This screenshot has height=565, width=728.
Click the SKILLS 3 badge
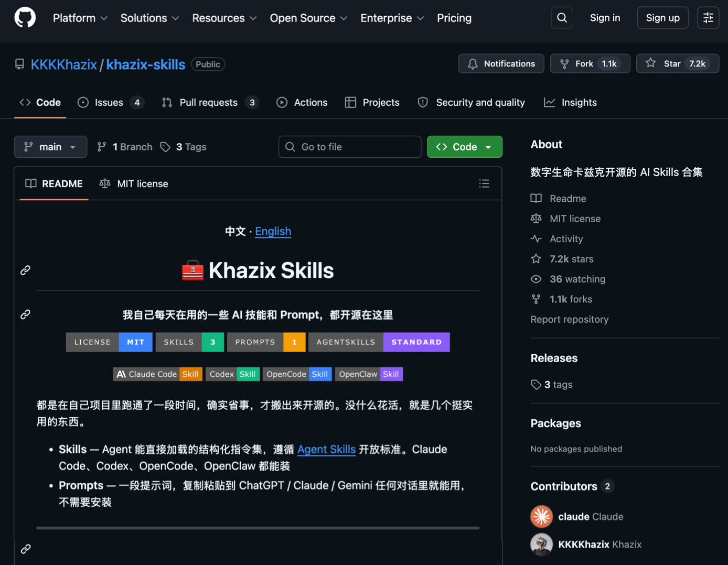[x=190, y=342]
